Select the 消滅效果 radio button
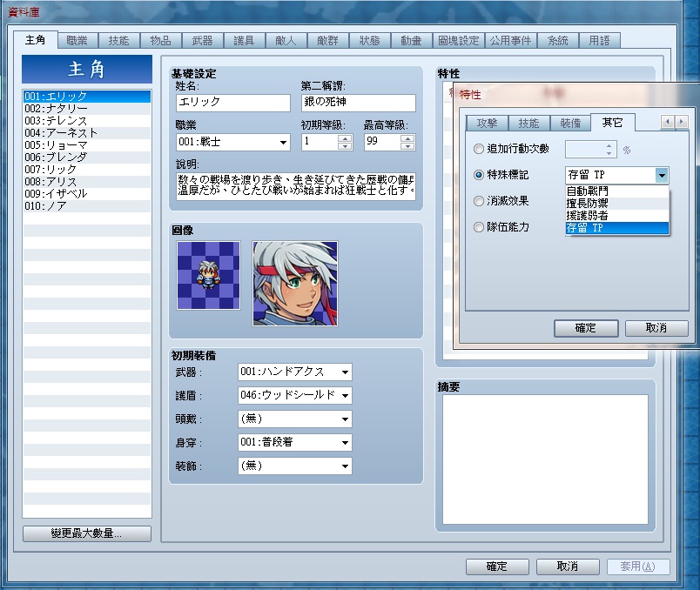 pos(479,201)
